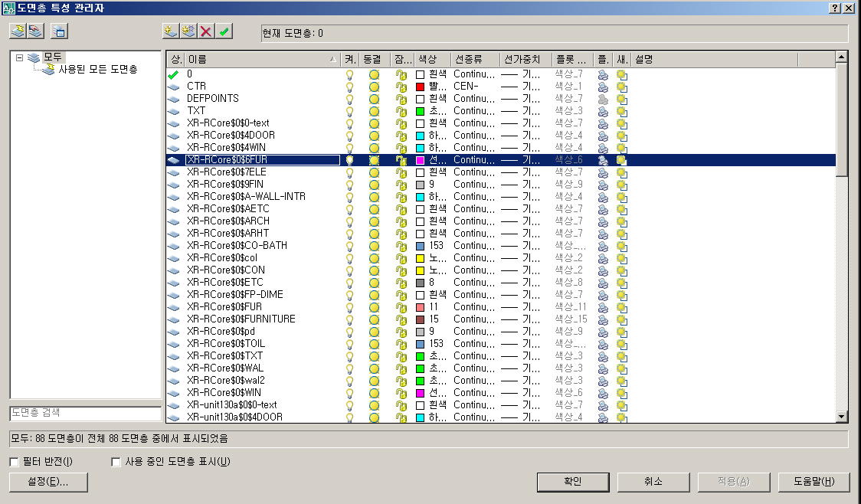The height and width of the screenshot is (504, 861).
Task: Check the 사용 중인 도면층 표시 checkbox
Action: click(116, 462)
